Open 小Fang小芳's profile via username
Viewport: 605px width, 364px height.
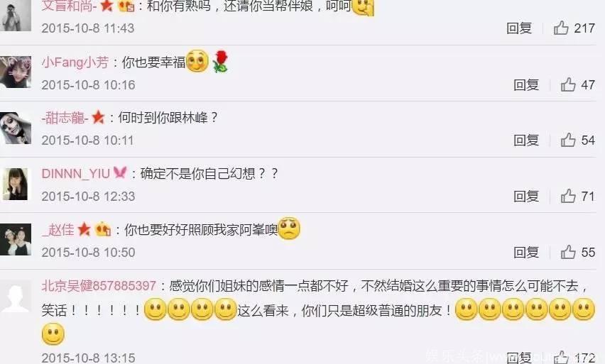75,62
